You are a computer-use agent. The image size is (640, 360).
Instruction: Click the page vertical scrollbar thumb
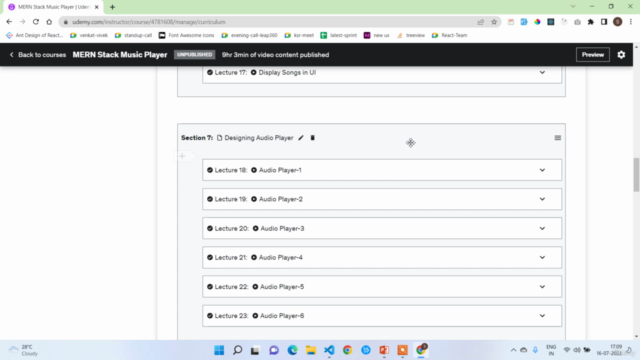(636, 174)
